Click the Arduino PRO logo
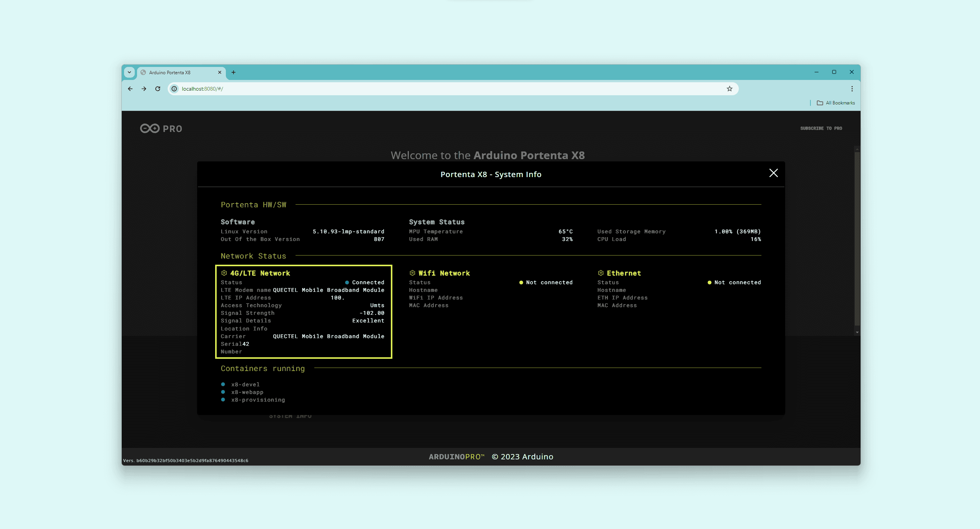Image resolution: width=980 pixels, height=529 pixels. point(161,129)
